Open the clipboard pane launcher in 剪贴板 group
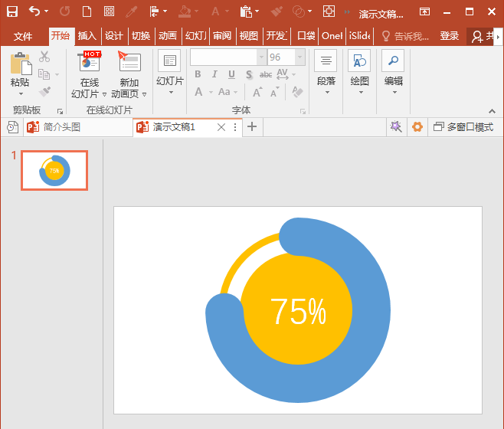The width and height of the screenshot is (504, 429). 60,112
